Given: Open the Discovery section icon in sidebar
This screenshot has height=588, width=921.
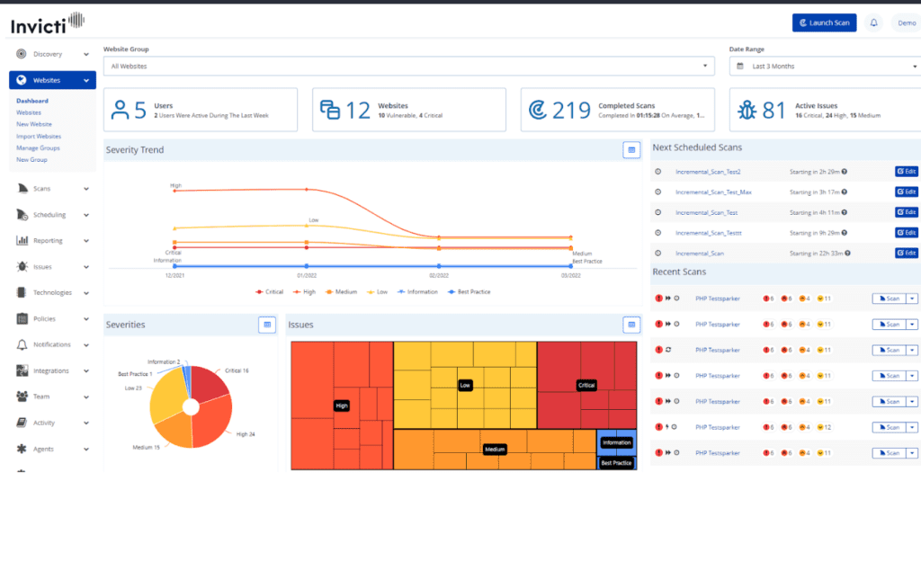Looking at the screenshot, I should pos(20,53).
